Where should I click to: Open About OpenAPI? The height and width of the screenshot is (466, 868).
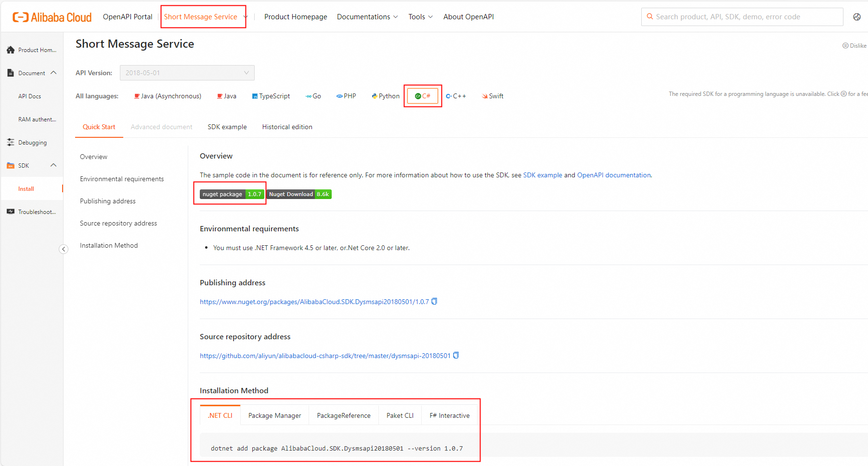[x=468, y=17]
